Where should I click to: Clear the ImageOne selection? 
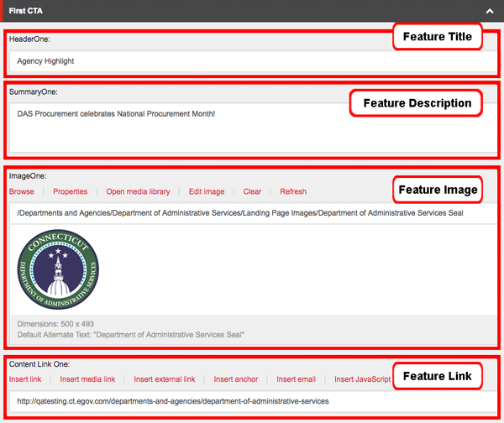252,191
